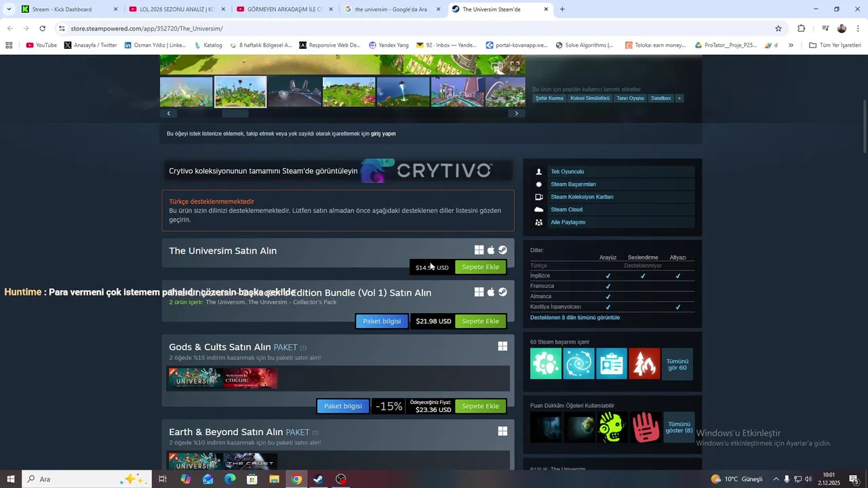Open the Chrome three-dot menu

click(x=859, y=28)
